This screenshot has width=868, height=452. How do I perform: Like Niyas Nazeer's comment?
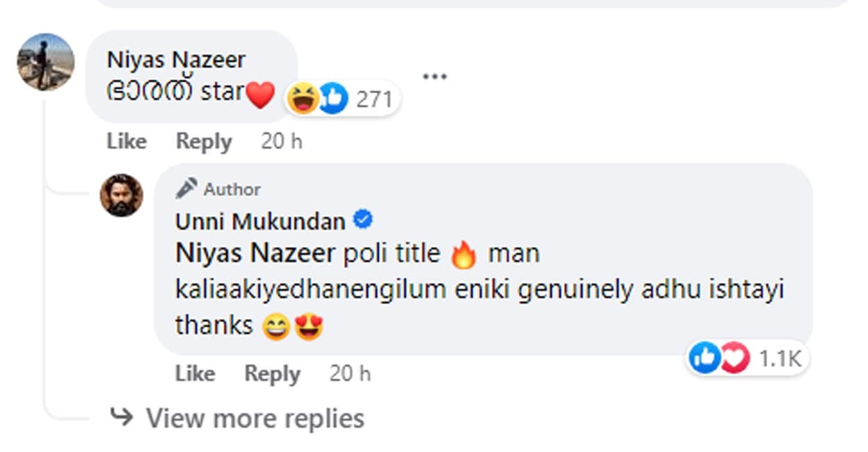[x=127, y=141]
